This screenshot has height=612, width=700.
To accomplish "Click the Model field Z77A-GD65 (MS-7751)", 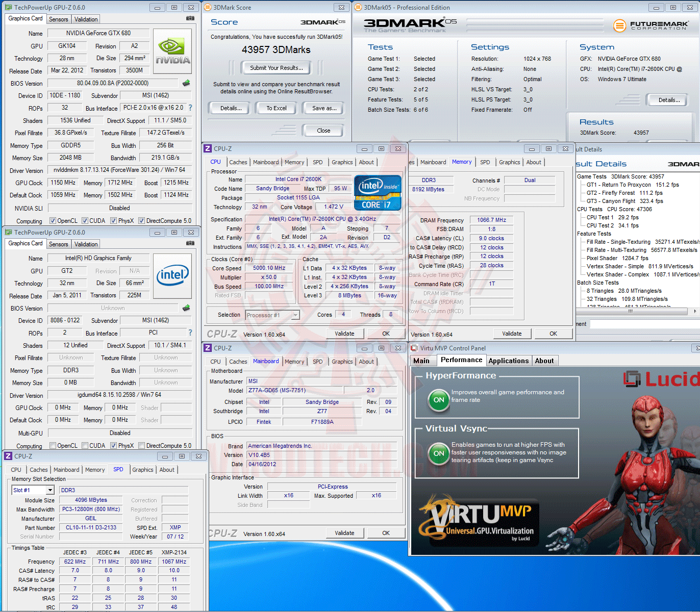I will (x=295, y=390).
